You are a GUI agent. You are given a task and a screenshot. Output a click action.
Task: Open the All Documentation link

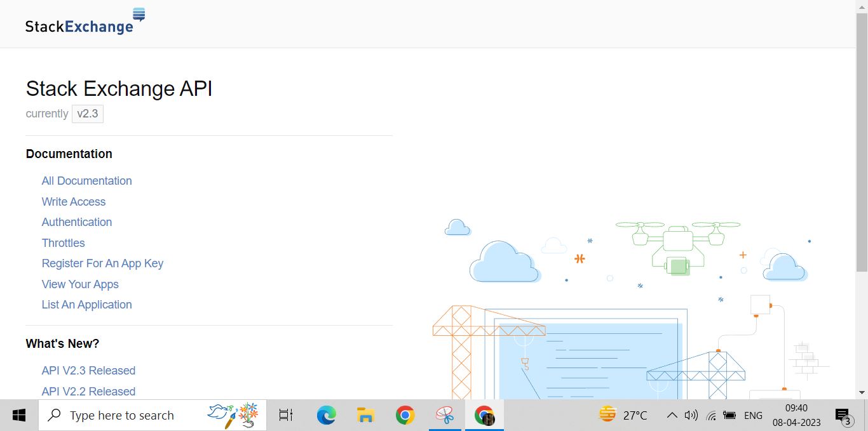click(87, 181)
